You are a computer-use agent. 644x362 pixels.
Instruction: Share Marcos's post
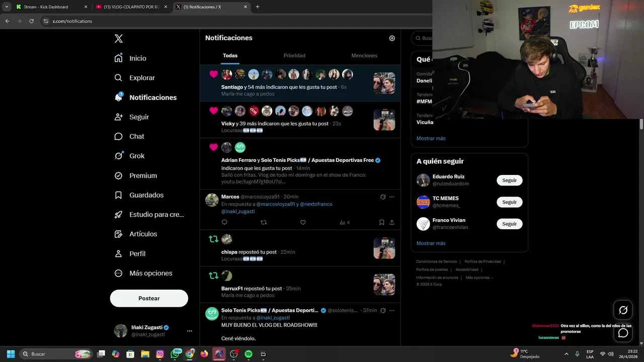click(392, 222)
